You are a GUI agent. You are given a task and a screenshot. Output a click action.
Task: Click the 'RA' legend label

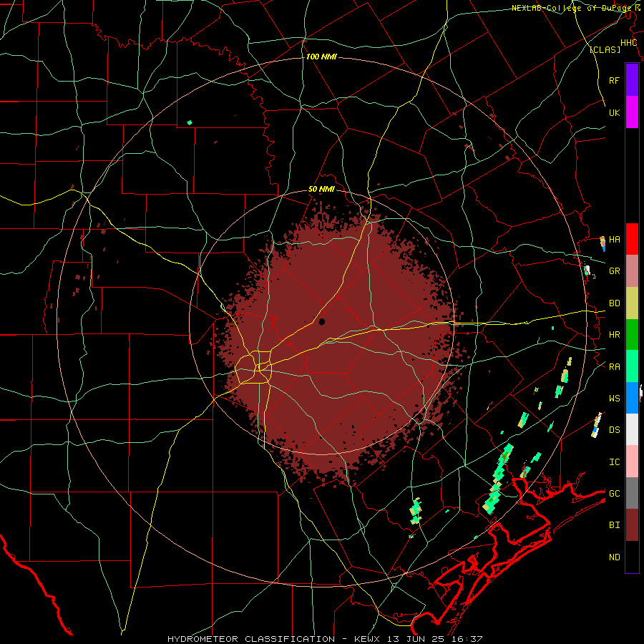[614, 367]
